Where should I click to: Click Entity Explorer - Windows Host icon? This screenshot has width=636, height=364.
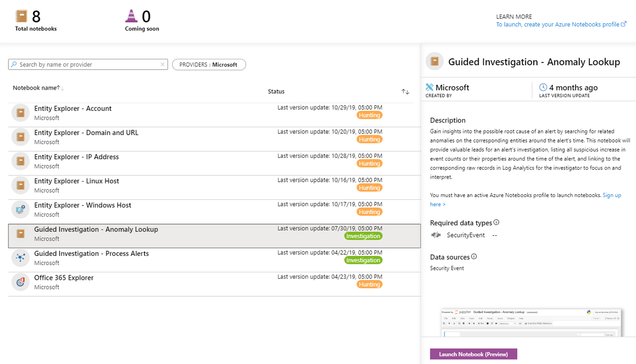(20, 210)
